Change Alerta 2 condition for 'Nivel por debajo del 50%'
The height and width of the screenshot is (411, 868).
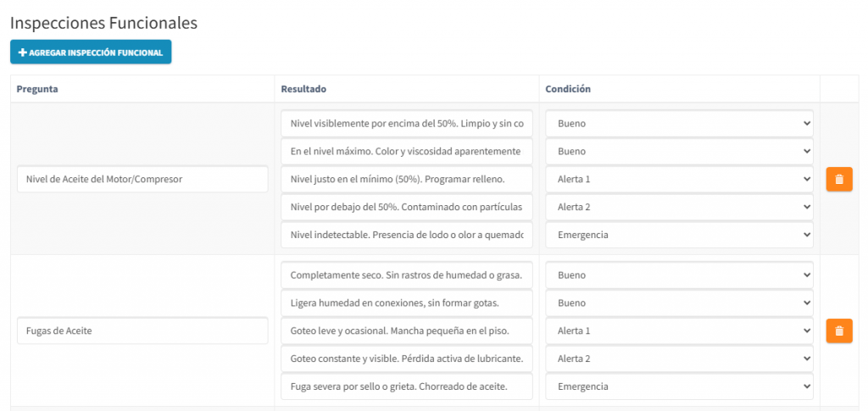tap(679, 207)
